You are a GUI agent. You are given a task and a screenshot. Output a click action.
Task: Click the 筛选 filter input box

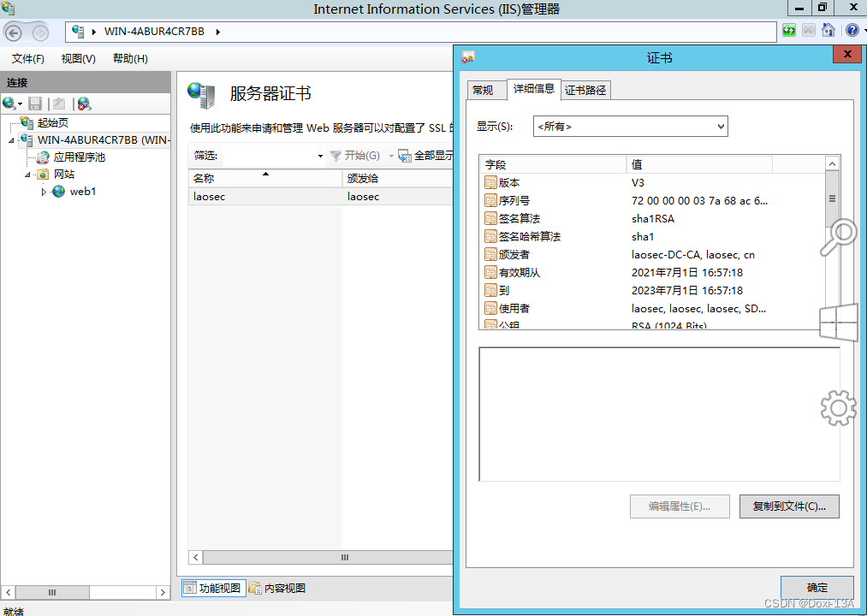click(269, 156)
